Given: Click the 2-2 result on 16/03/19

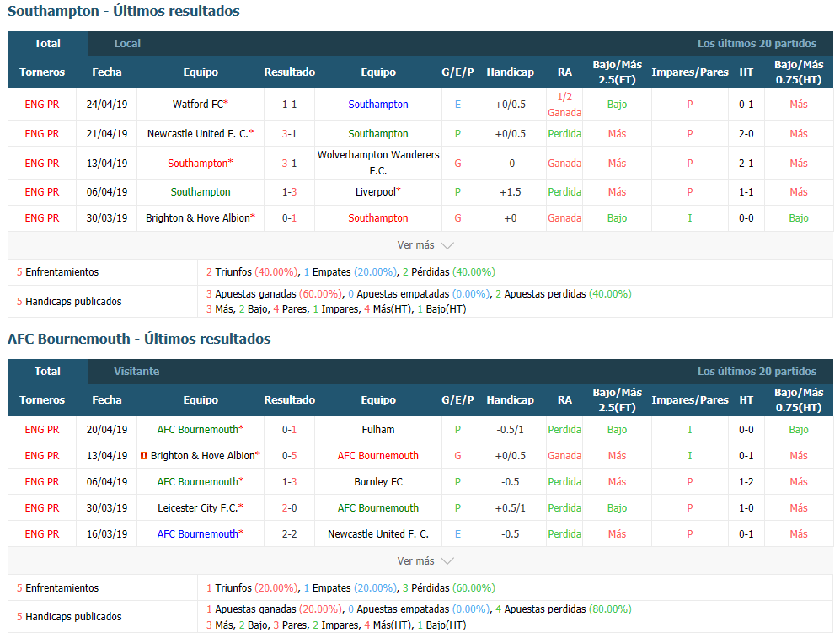Looking at the screenshot, I should [289, 534].
